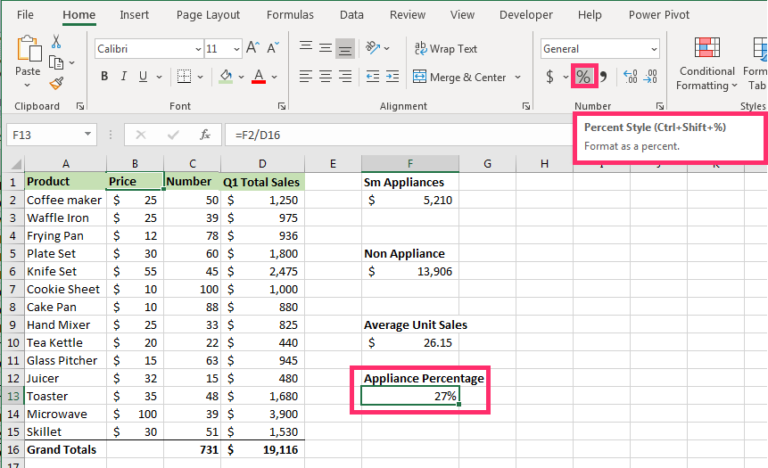
Task: Click the Percent Style button
Action: pyautogui.click(x=582, y=77)
